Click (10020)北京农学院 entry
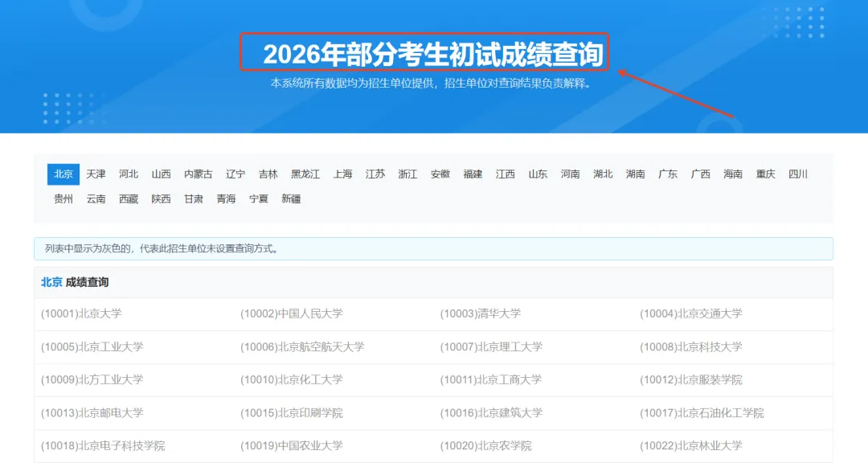Screen dimensions: 868x463 coord(486,446)
